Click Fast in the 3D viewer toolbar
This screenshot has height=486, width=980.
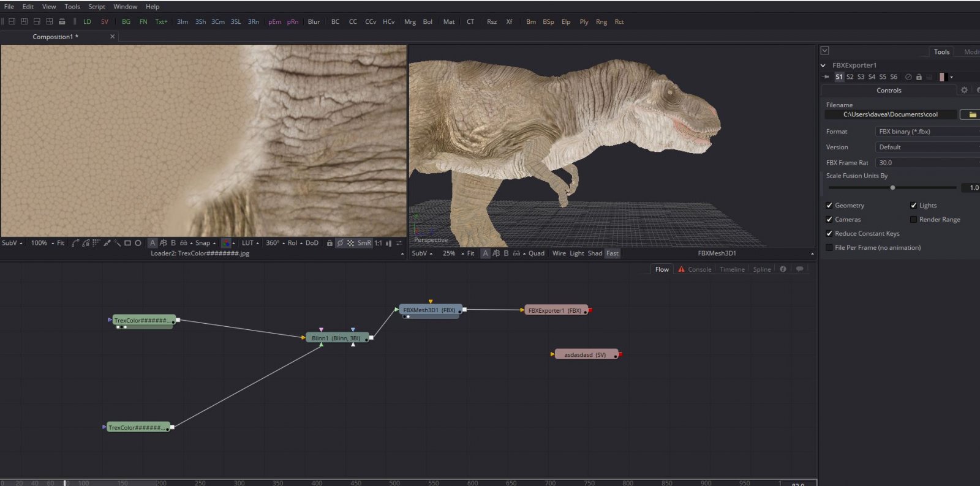pos(612,253)
